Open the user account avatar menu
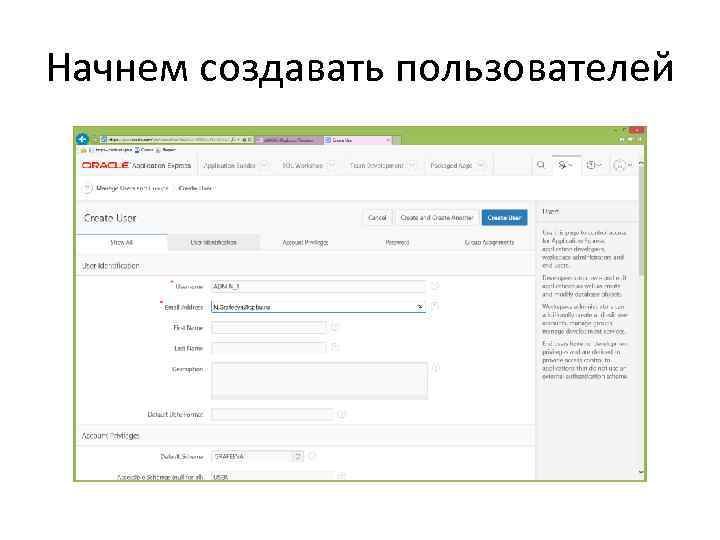Image resolution: width=720 pixels, height=540 pixels. point(623,165)
